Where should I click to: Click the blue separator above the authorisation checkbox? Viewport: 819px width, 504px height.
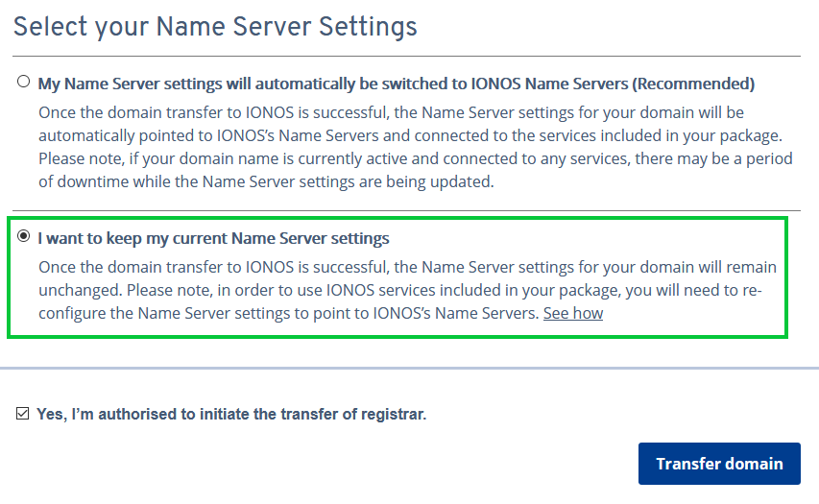click(409, 369)
